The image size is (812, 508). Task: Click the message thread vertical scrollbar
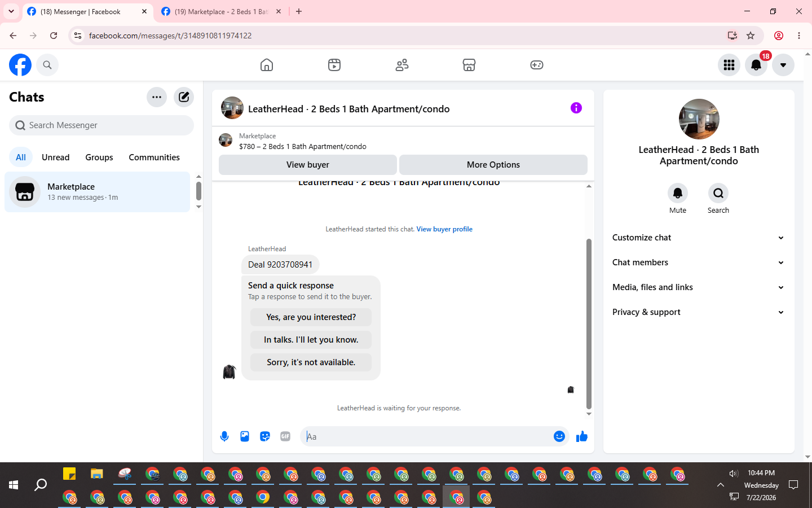589,323
